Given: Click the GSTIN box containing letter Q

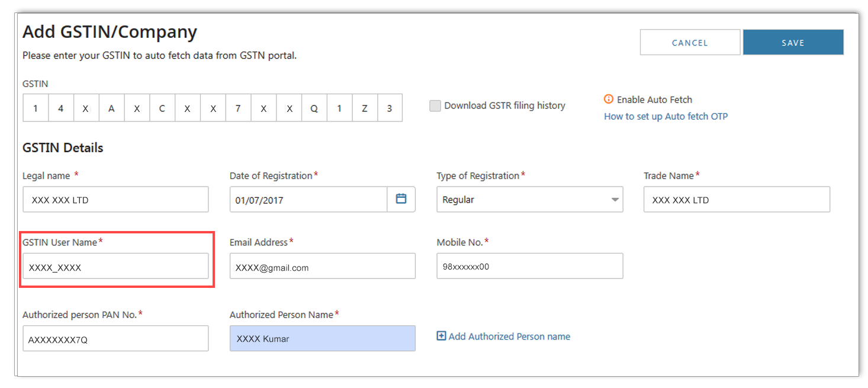Looking at the screenshot, I should coord(314,108).
